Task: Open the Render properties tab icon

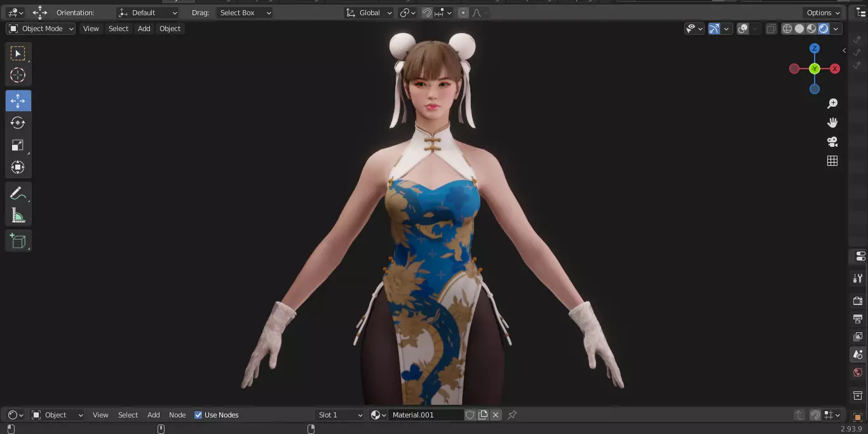Action: (858, 301)
